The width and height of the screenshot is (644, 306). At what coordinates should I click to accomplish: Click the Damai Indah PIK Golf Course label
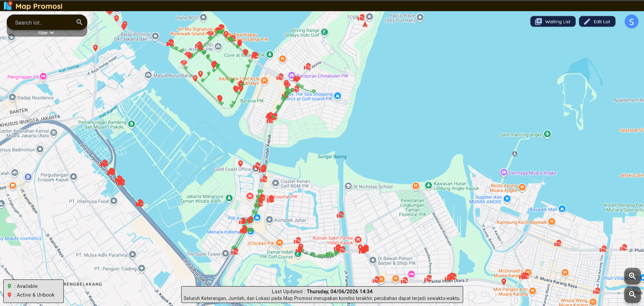(x=277, y=254)
